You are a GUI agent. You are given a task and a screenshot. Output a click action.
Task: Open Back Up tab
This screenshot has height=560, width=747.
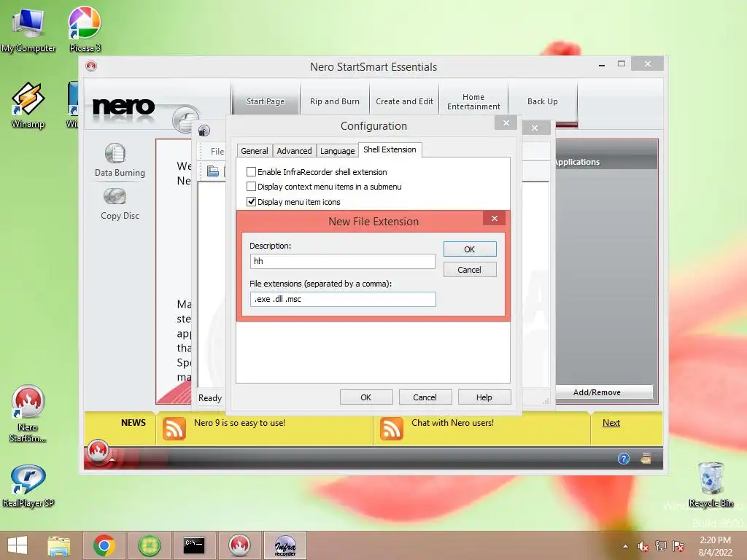[543, 101]
